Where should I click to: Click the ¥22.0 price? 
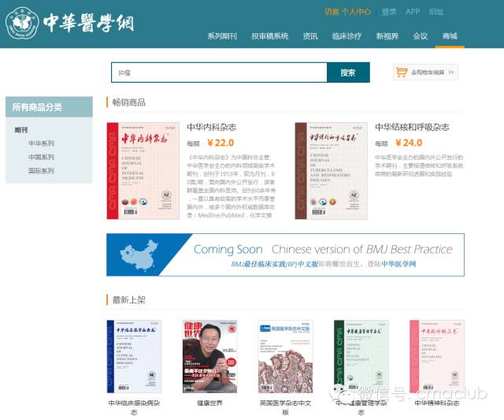[220, 143]
